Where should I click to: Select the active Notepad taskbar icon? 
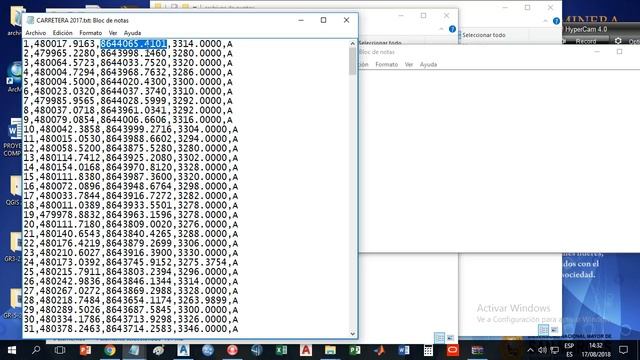[134, 350]
